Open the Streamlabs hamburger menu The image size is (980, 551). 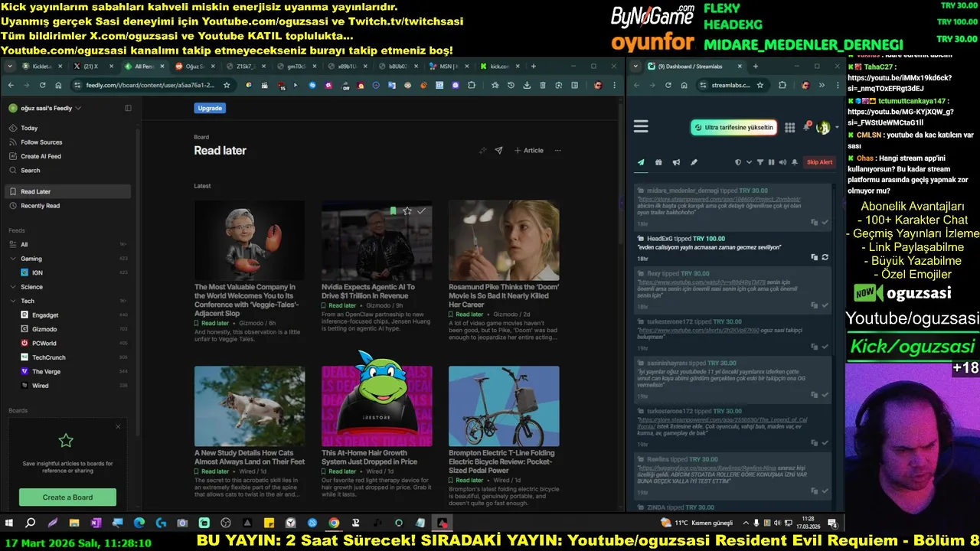(641, 127)
